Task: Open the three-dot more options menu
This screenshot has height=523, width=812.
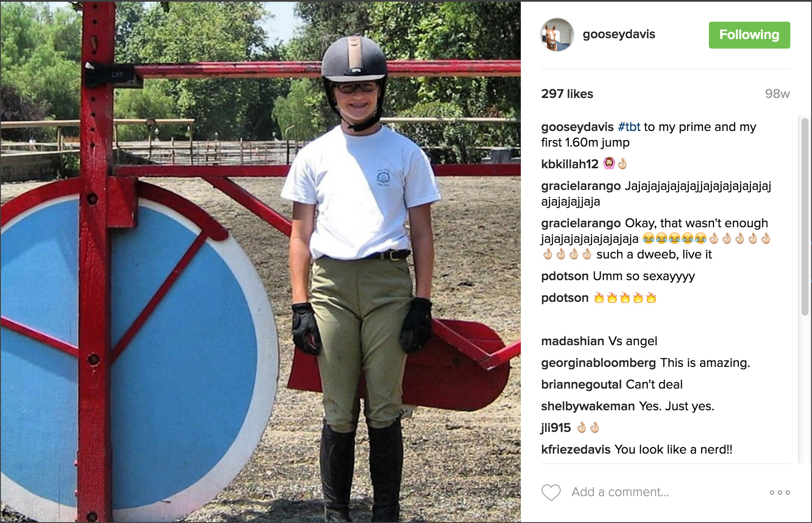Action: click(780, 492)
